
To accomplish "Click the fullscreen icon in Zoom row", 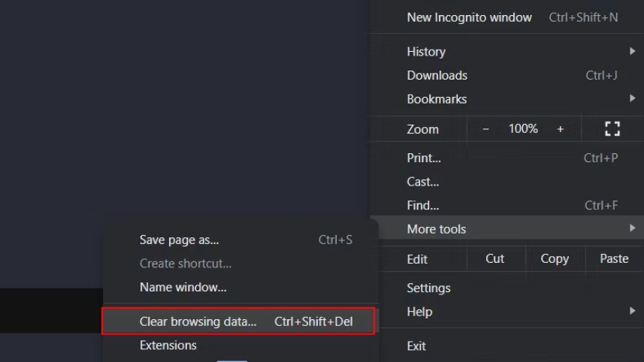I will tap(612, 129).
